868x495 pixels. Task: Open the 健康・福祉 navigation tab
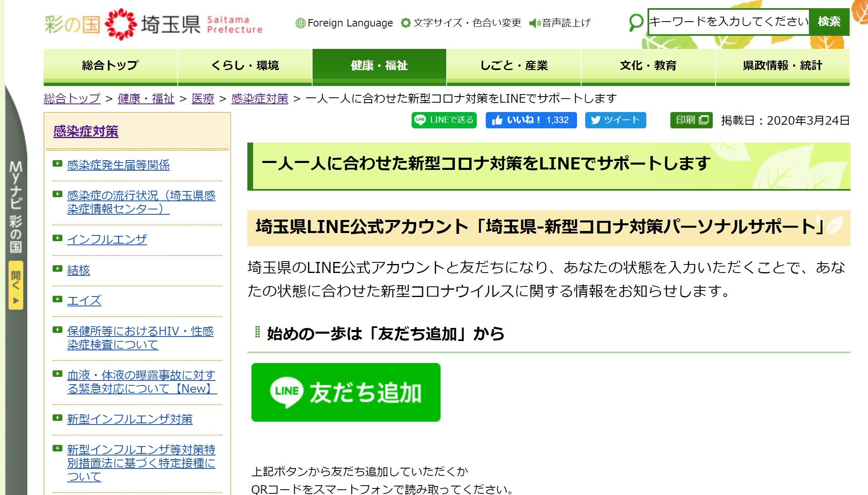click(x=379, y=67)
